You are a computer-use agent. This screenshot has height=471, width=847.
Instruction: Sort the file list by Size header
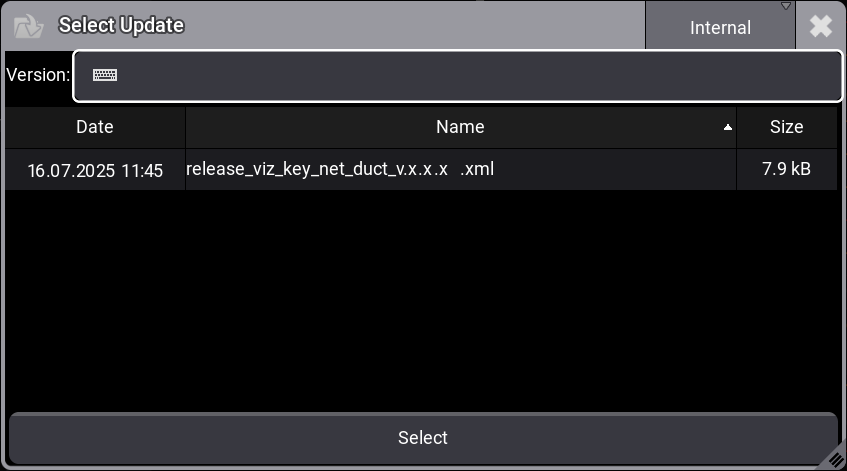click(786, 127)
